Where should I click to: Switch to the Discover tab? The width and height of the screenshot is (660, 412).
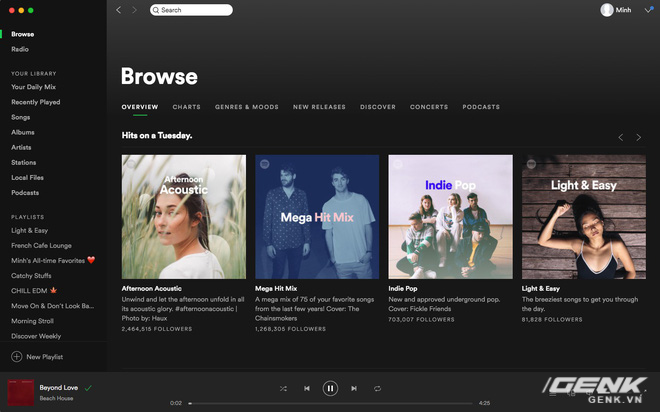(x=378, y=107)
